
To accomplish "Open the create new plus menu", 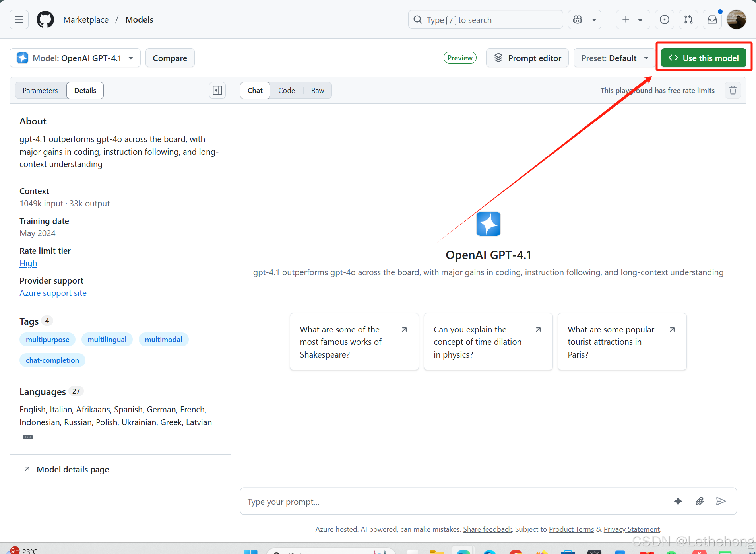I will point(633,19).
